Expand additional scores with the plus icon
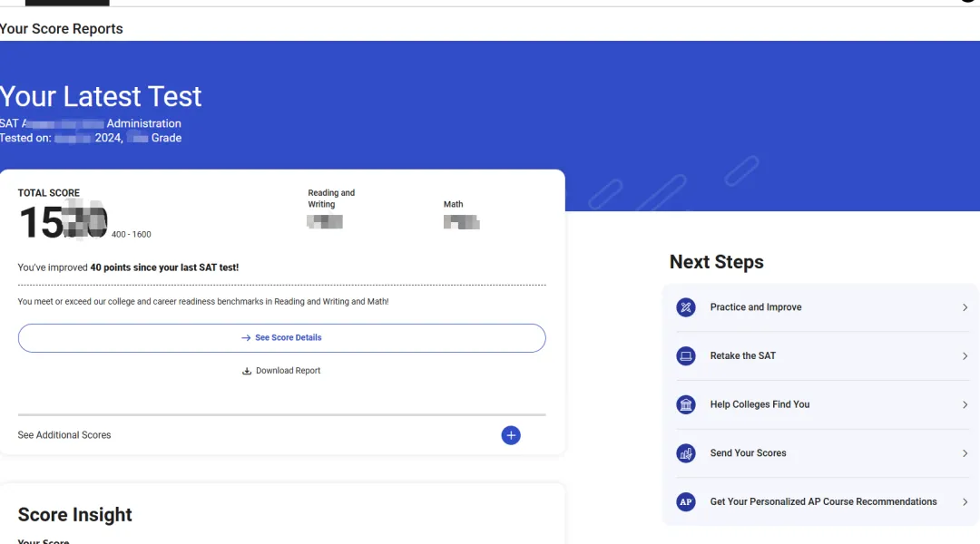Image resolution: width=980 pixels, height=544 pixels. point(511,435)
